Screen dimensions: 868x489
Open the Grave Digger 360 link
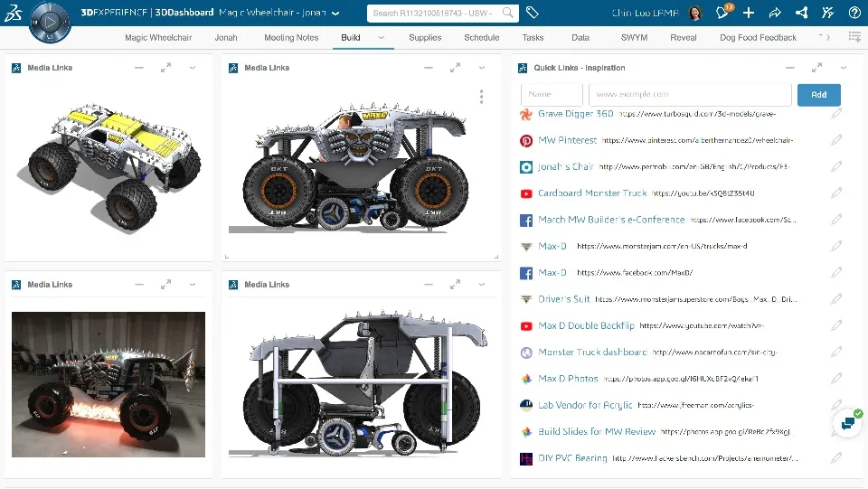coord(576,113)
